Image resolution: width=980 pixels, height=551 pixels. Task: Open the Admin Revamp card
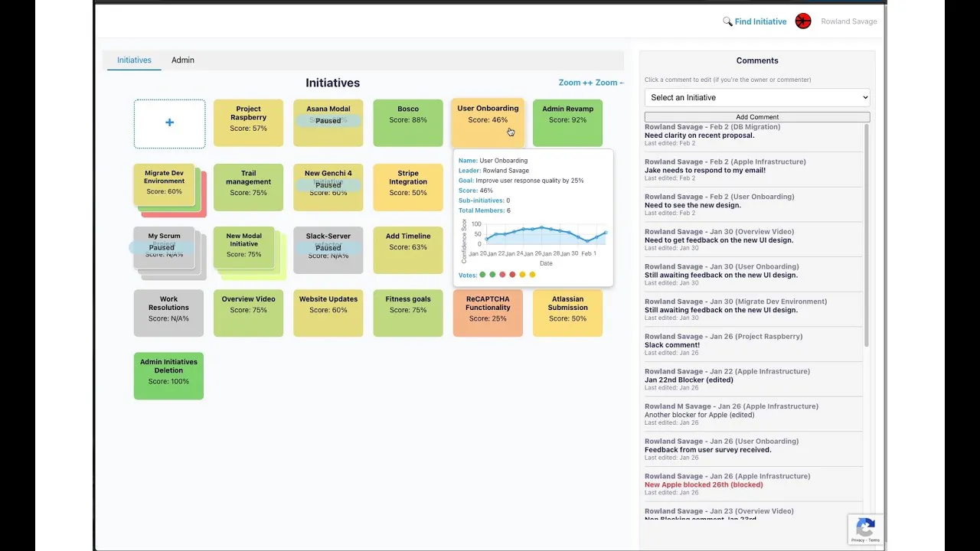[x=567, y=122]
